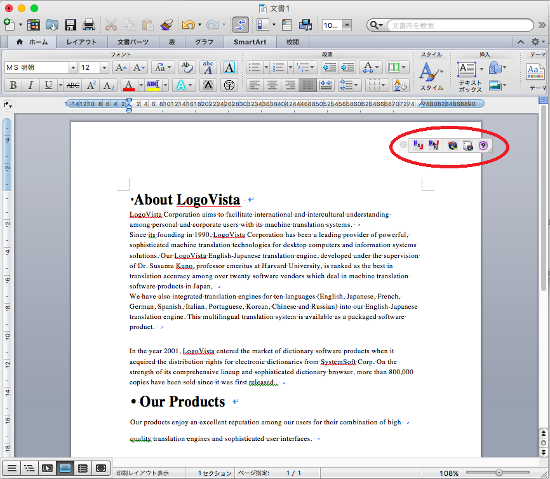Switch to the グラフ tab
550x479 pixels.
tap(204, 42)
